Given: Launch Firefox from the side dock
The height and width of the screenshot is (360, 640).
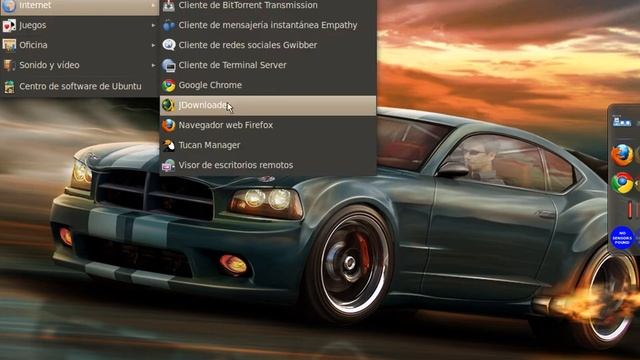Looking at the screenshot, I should tap(622, 155).
